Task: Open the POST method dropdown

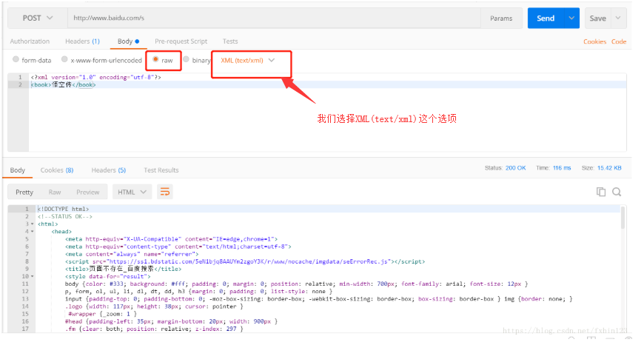Action: coord(37,18)
